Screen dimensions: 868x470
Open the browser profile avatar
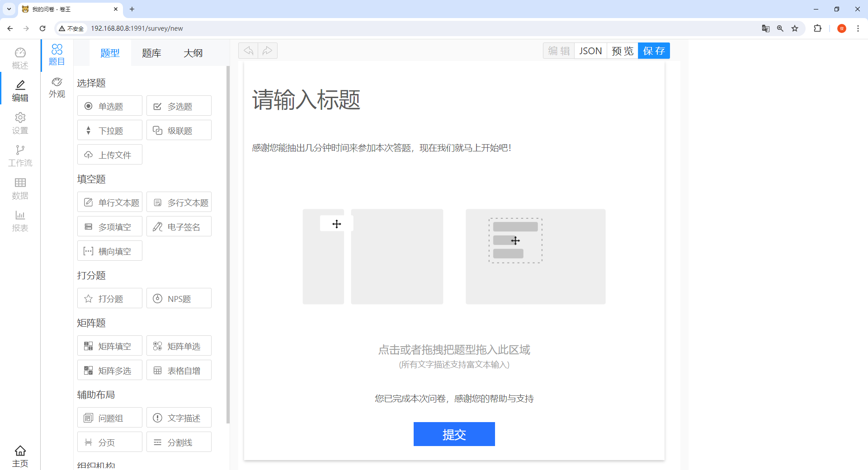[842, 28]
